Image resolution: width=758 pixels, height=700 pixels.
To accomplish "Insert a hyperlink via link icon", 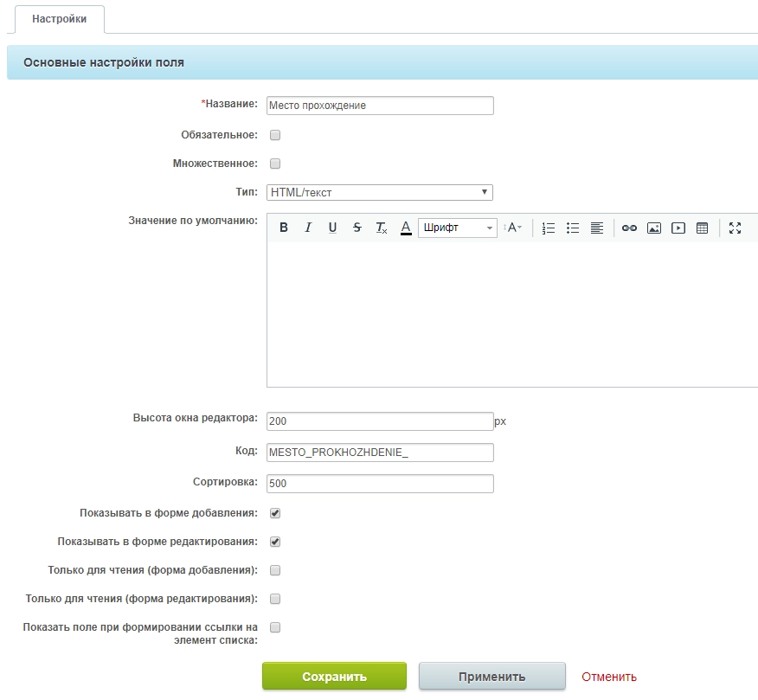I will 629,228.
